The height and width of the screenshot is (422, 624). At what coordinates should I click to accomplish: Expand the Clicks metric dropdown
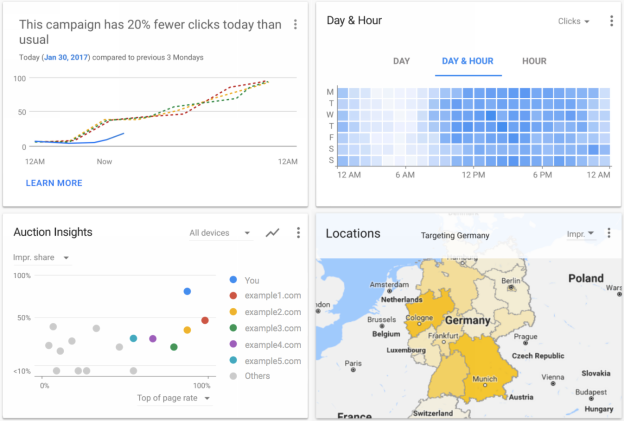(x=573, y=21)
